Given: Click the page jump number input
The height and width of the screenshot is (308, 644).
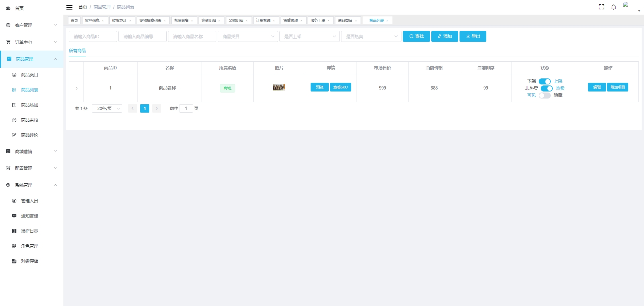Looking at the screenshot, I should point(186,109).
